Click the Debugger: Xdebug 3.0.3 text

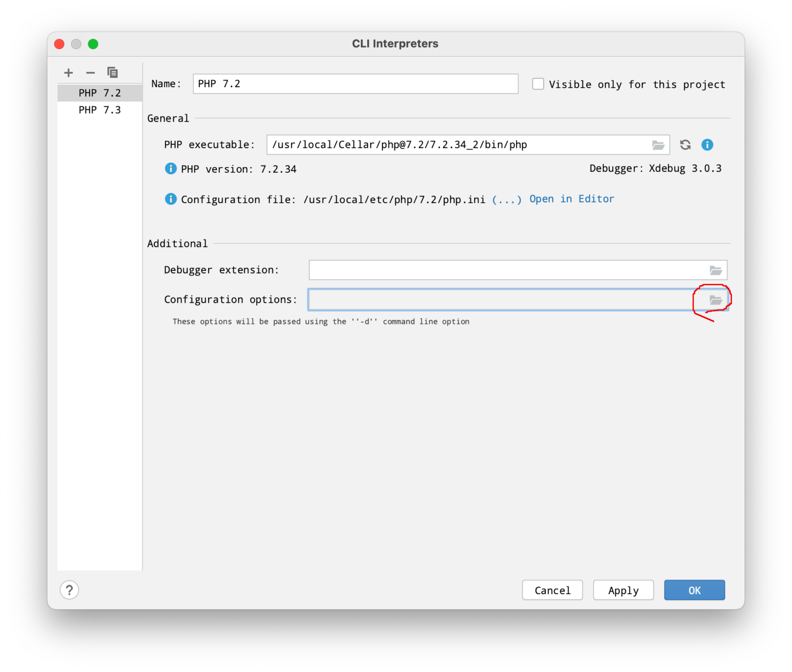655,169
